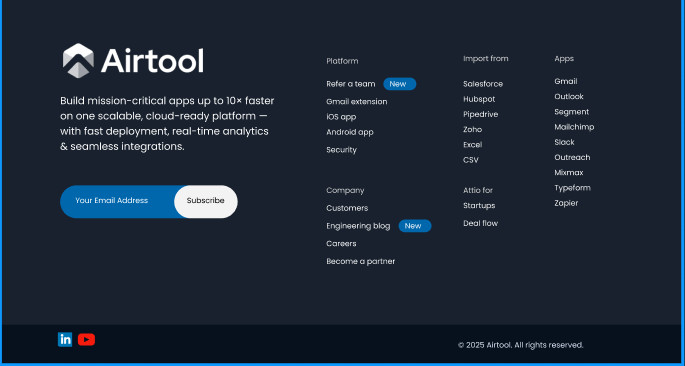Open the Segment app link
The width and height of the screenshot is (685, 366).
(571, 112)
